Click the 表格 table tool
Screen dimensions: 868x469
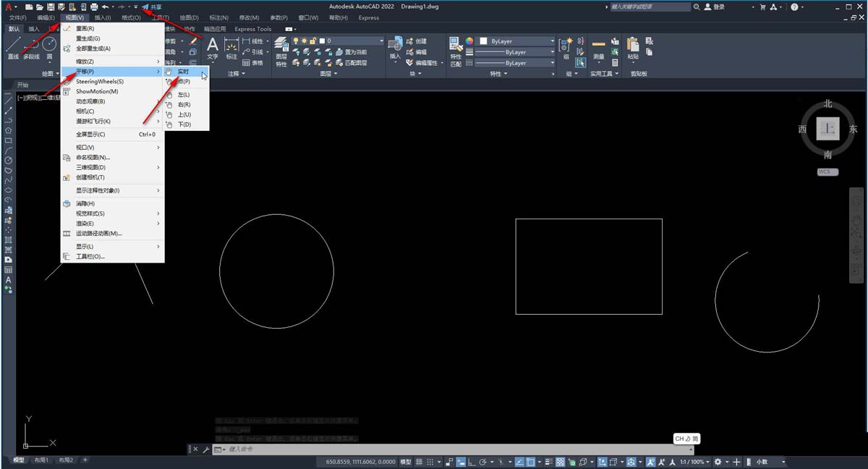[252, 63]
